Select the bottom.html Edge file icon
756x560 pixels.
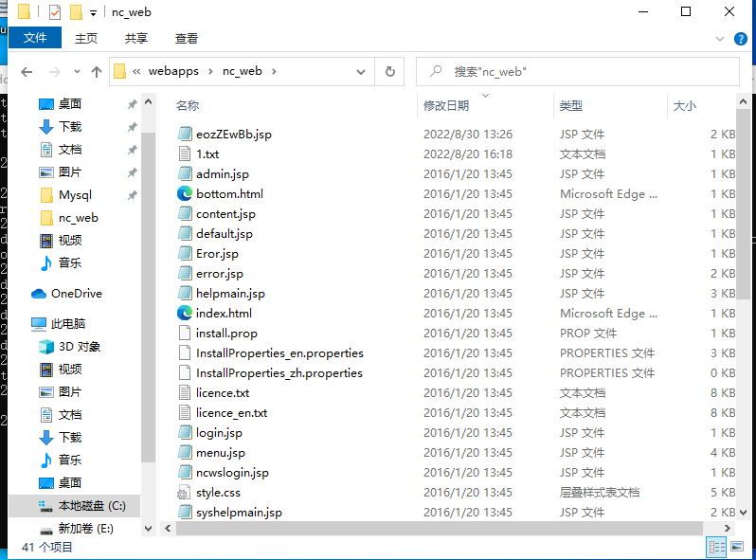click(185, 194)
